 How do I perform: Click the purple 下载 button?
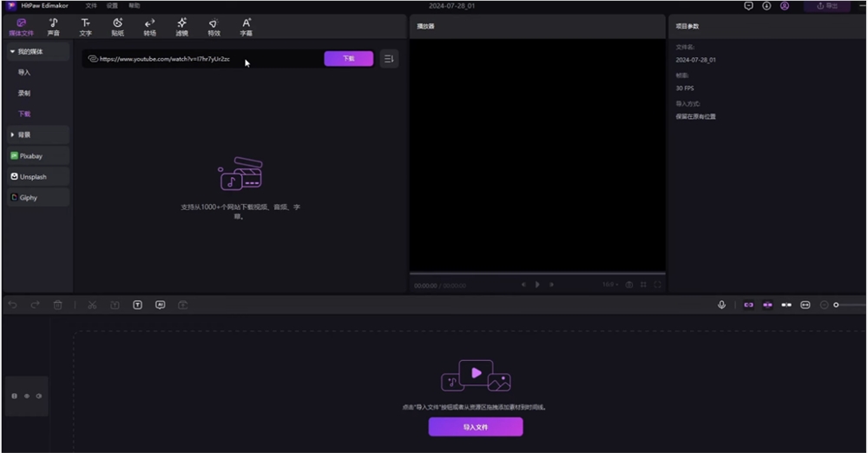click(x=348, y=59)
